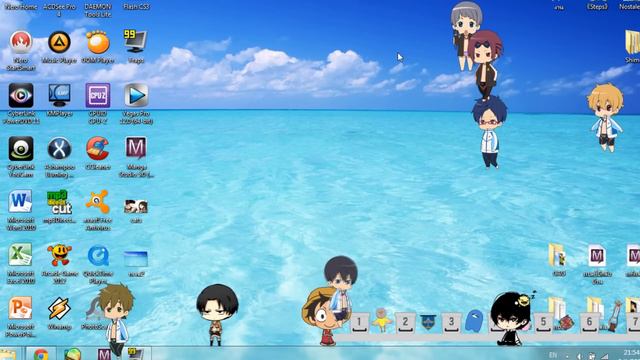Viewport: 640px width, 360px height.
Task: Open Microsoft Excel 2010 shortcut
Action: (20, 255)
